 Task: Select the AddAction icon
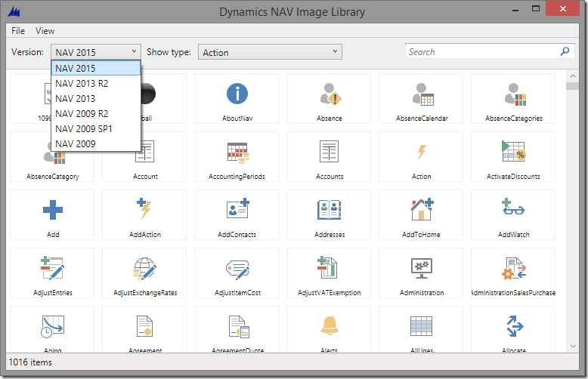144,208
